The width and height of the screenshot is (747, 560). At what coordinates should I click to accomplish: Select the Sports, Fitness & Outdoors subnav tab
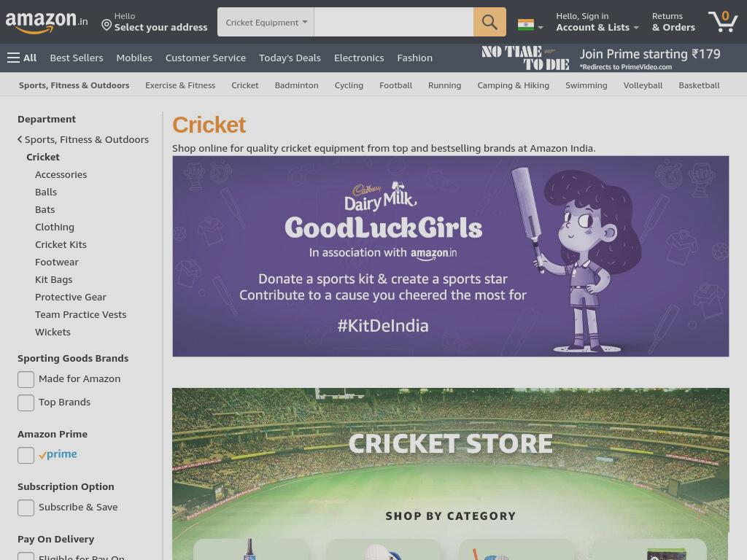(74, 85)
